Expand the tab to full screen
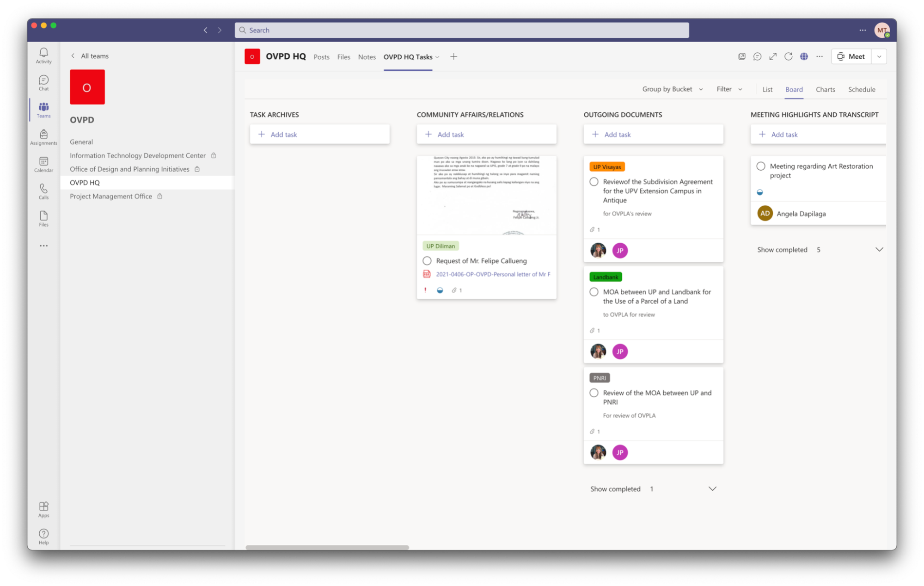The height and width of the screenshot is (586, 924). [x=773, y=56]
